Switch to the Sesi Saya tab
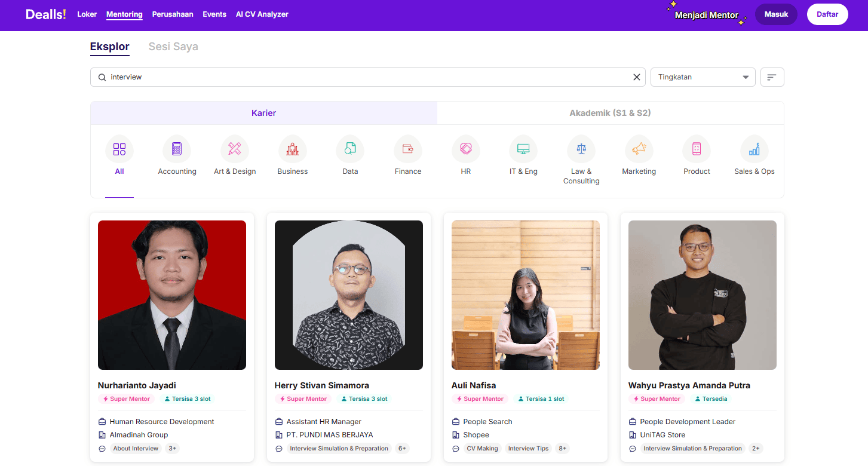868x466 pixels. 173,47
